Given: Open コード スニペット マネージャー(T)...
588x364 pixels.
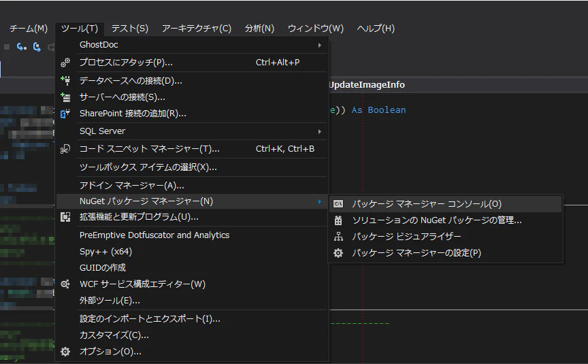Looking at the screenshot, I should coord(192,149).
